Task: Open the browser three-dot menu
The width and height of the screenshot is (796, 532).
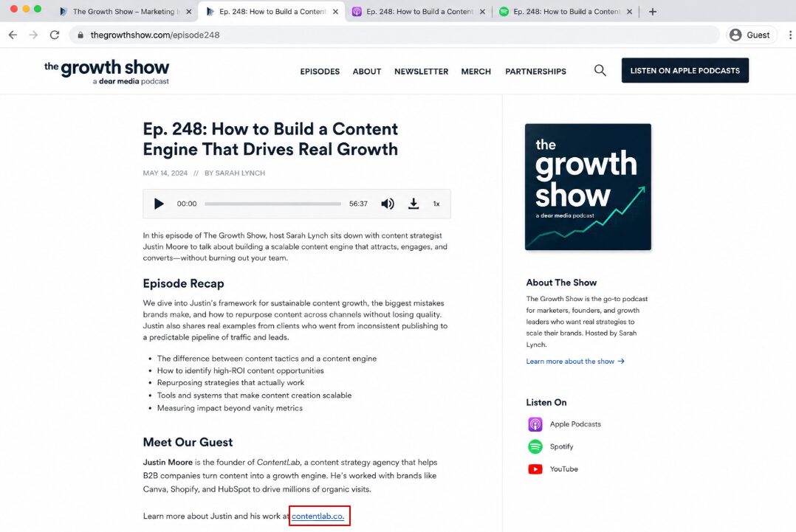Action: pos(790,35)
